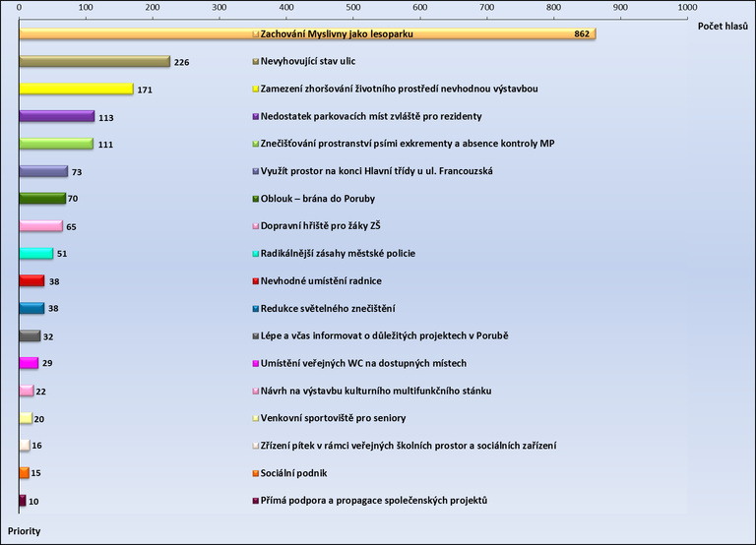
Task: Click the cyan Radikálnější zásahy legend swatch
Action: click(256, 254)
